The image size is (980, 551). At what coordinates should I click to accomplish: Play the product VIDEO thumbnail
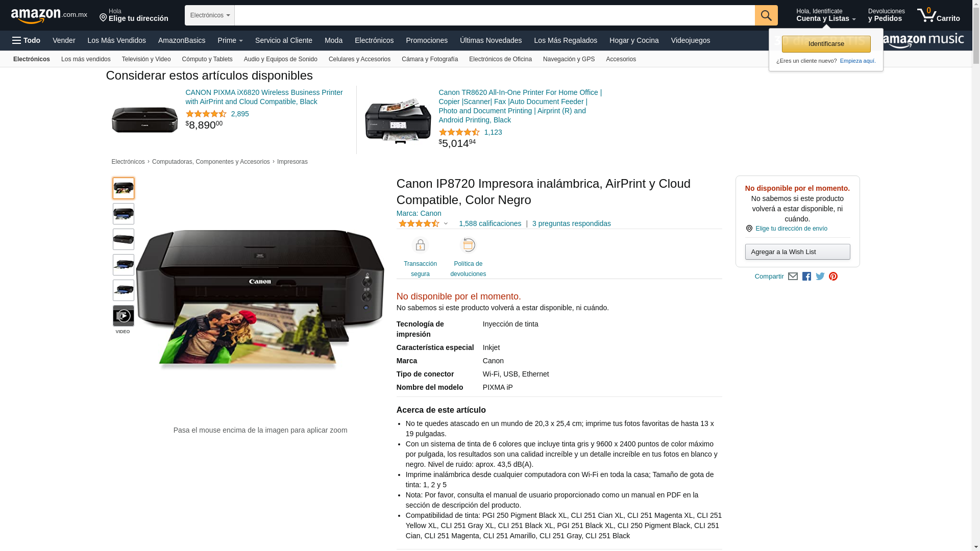click(124, 316)
